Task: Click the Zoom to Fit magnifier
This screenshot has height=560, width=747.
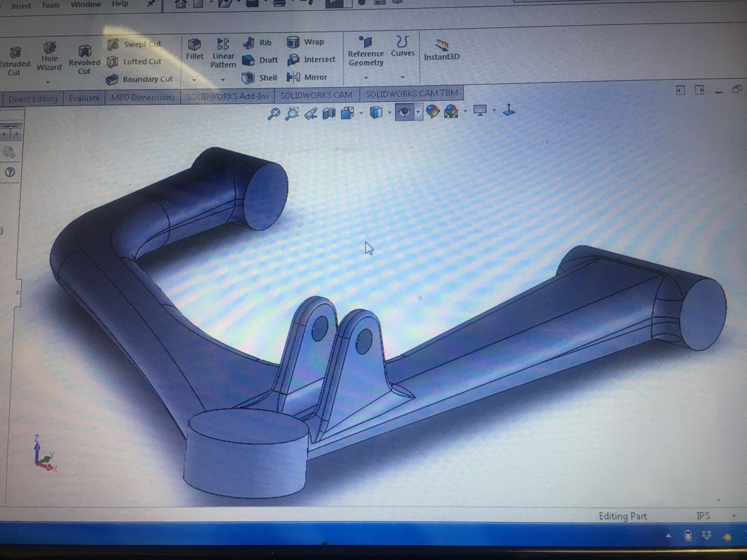Action: point(273,113)
